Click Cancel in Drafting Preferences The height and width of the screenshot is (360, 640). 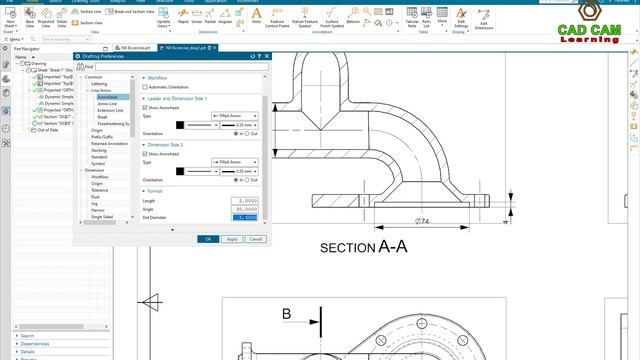click(x=256, y=239)
